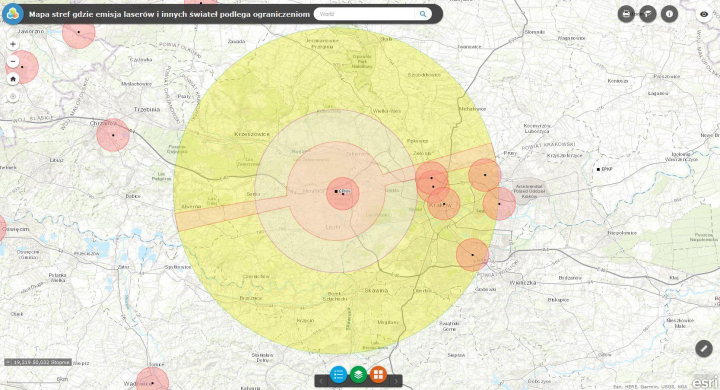The width and height of the screenshot is (720, 390).
Task: Toggle the overview eye button
Action: tap(704, 14)
